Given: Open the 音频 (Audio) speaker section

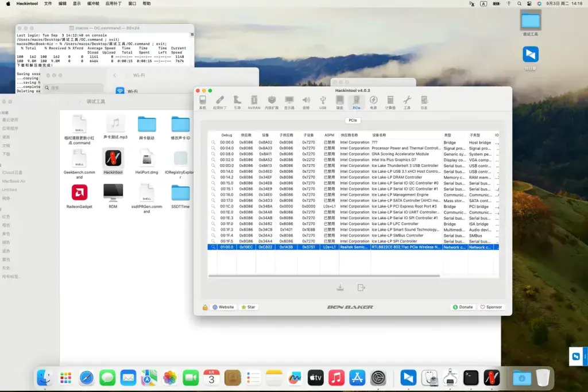Looking at the screenshot, I should click(306, 102).
